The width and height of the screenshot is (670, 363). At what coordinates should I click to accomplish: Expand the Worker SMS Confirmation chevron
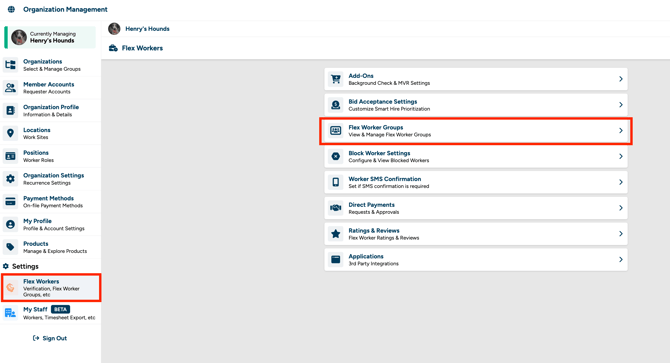(621, 182)
